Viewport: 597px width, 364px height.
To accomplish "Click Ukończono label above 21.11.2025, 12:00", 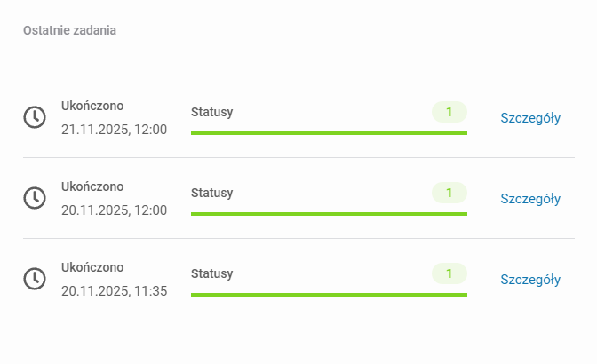I will pos(92,106).
